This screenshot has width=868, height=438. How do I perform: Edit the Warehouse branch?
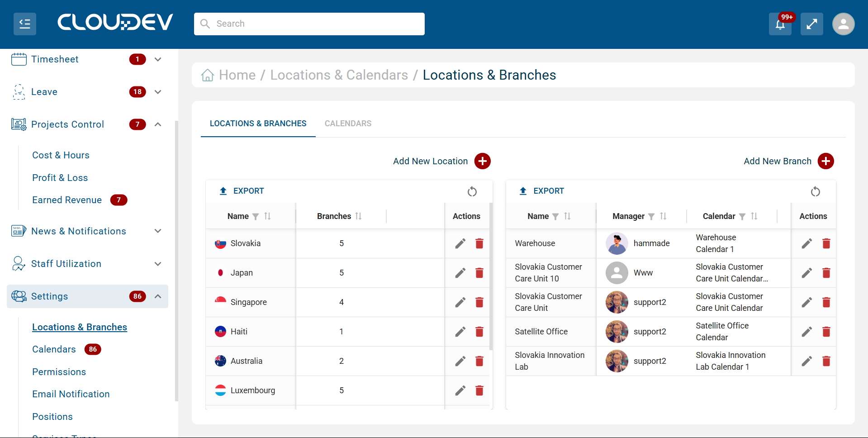(x=807, y=243)
